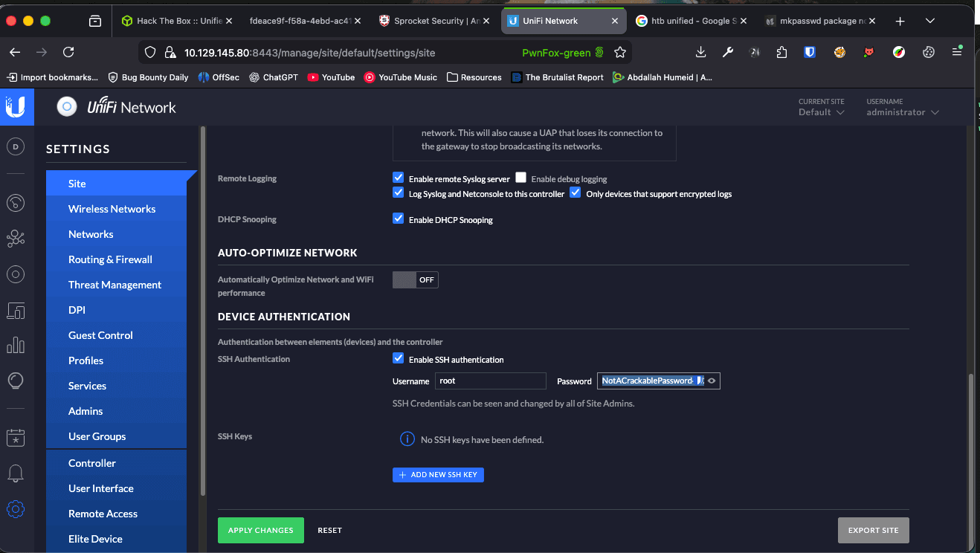
Task: Switch to the Sprocket Security browser tab
Action: 431,21
